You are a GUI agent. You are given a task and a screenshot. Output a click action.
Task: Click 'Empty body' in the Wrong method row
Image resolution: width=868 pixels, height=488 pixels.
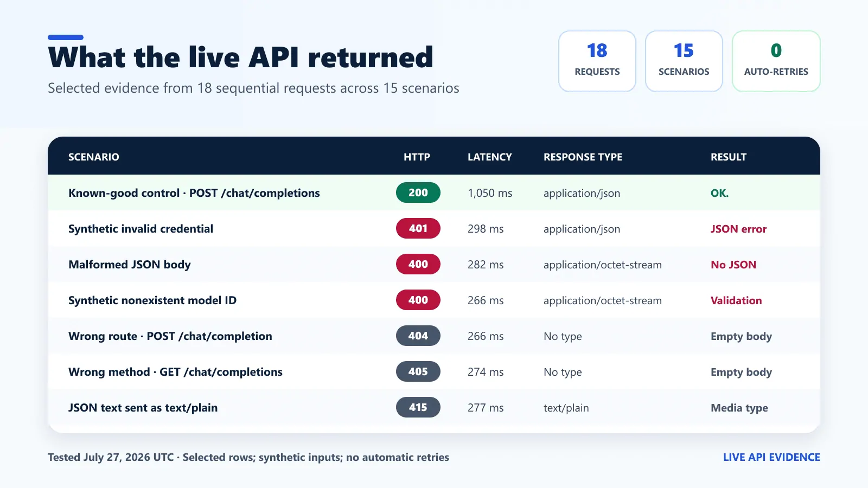coord(742,372)
